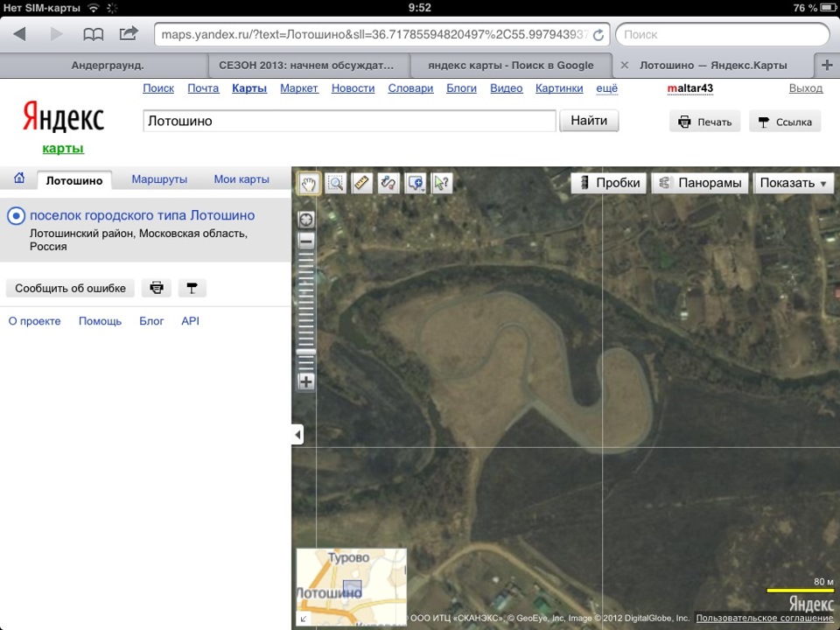
Task: Collapse the left sidebar panel arrow
Action: point(297,435)
